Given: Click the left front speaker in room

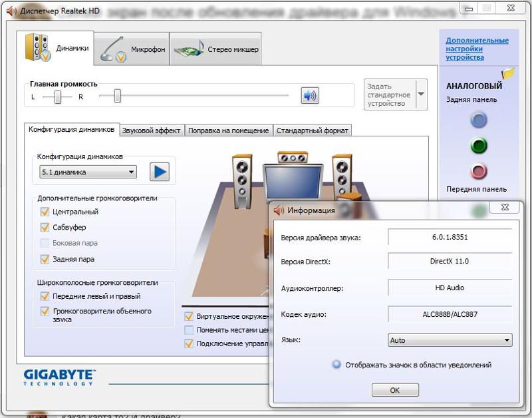Looking at the screenshot, I should tap(242, 181).
